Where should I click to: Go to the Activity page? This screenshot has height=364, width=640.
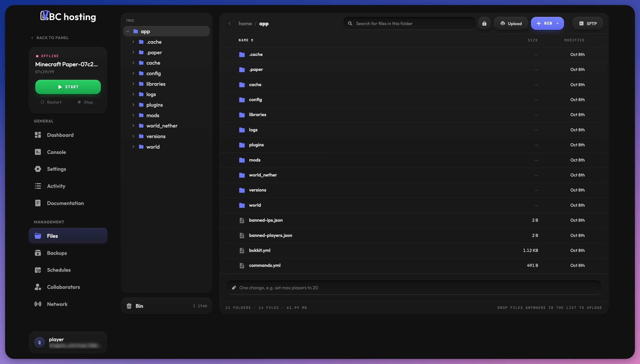[x=68, y=186]
